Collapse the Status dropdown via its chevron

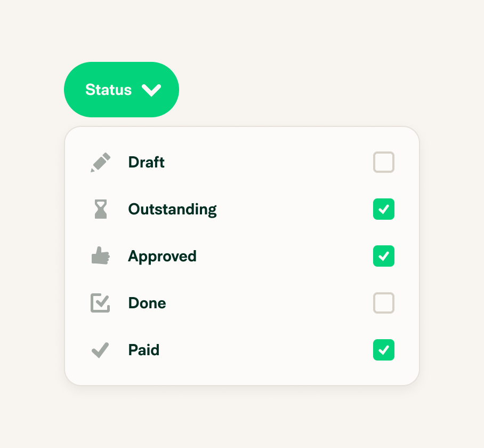click(x=151, y=90)
